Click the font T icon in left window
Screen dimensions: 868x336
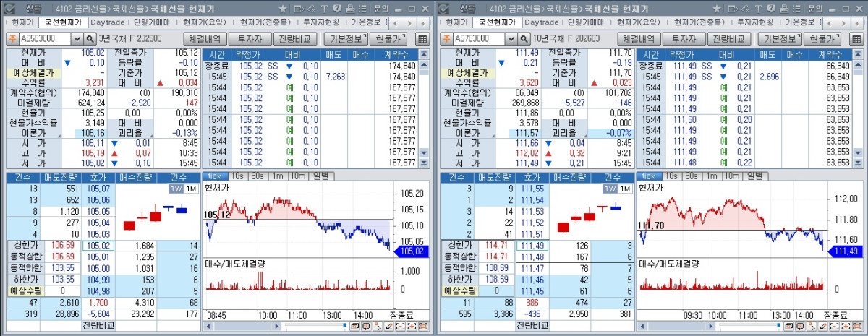coord(325,8)
